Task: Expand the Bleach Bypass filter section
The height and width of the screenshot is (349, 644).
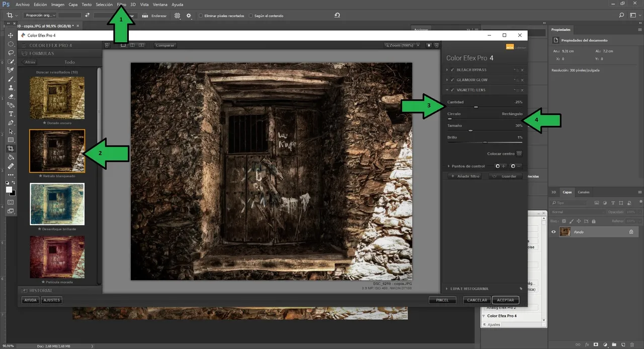Action: tap(448, 70)
